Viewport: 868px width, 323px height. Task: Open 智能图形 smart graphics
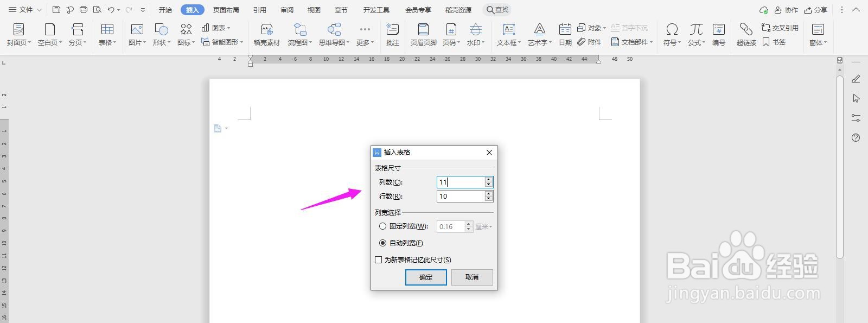pos(222,42)
